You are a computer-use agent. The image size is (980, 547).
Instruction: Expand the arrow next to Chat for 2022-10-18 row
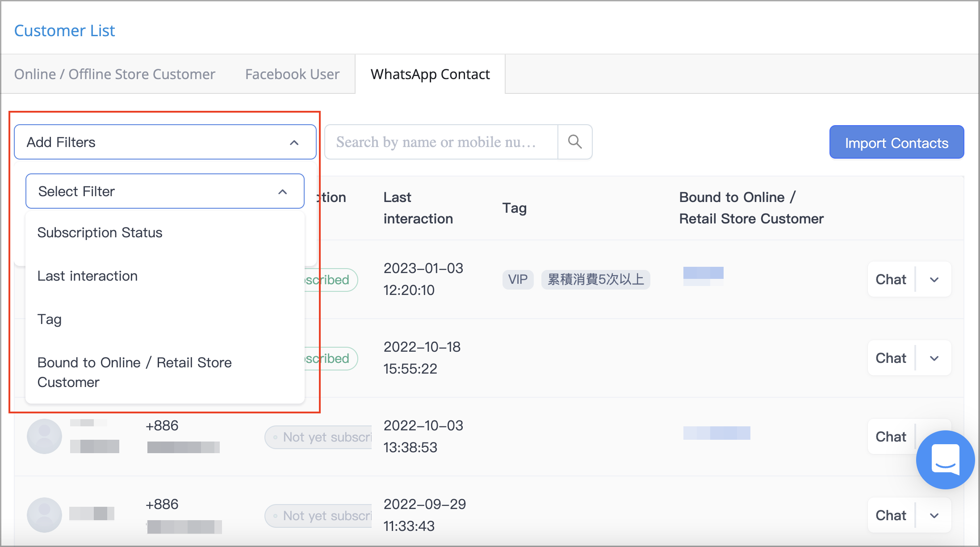click(x=934, y=358)
